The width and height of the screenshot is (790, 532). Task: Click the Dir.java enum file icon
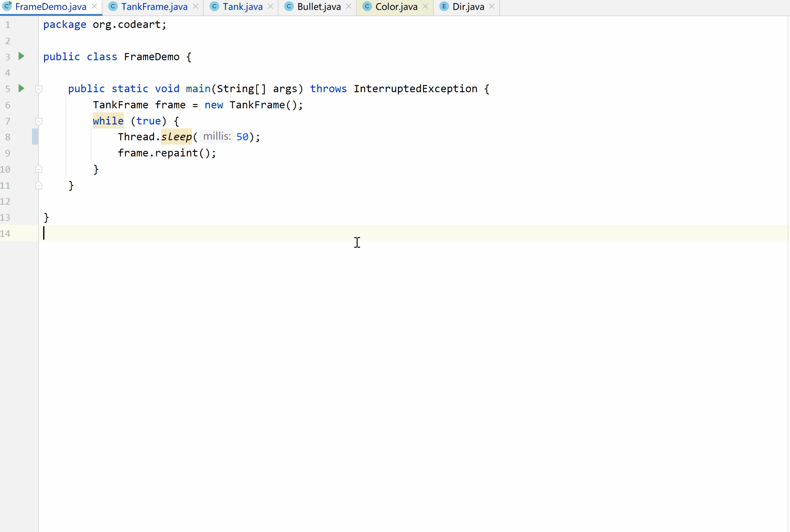444,7
